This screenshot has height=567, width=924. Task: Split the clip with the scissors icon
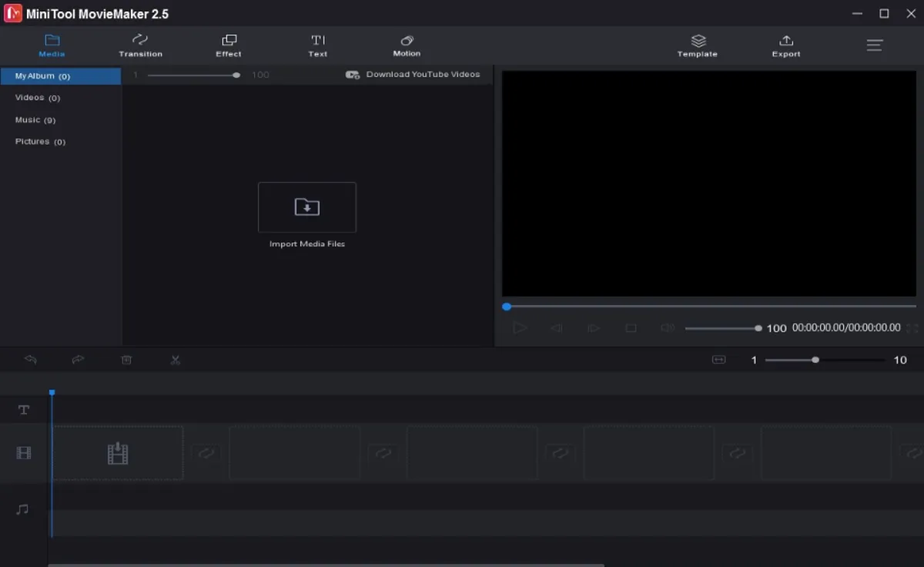pyautogui.click(x=176, y=360)
